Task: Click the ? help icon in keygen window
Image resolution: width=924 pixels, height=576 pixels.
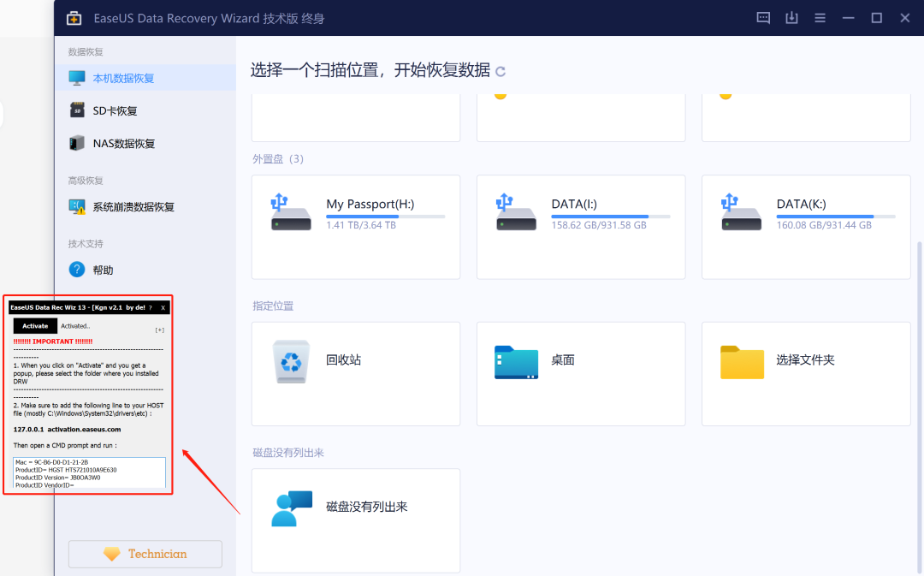Action: tap(151, 308)
